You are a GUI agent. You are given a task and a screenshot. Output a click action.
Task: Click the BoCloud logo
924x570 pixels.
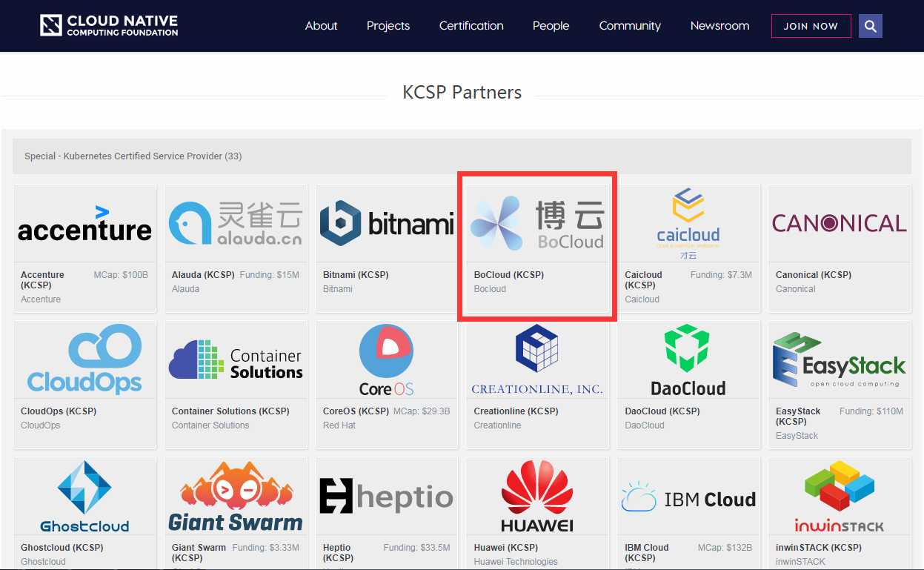[538, 223]
